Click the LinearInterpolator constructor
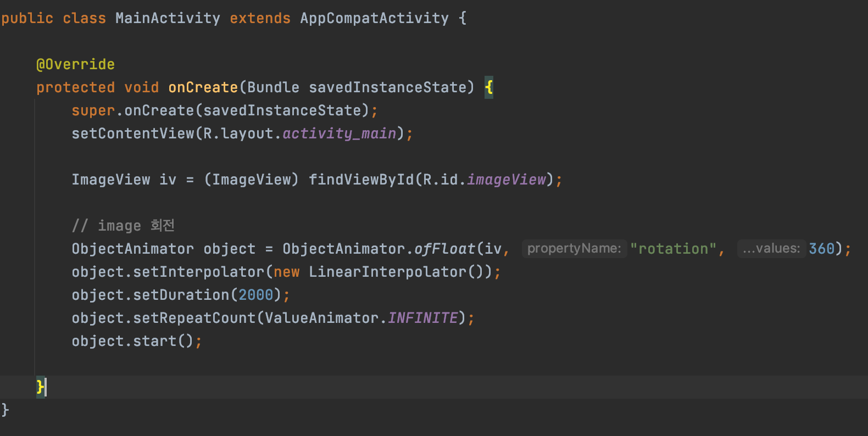The width and height of the screenshot is (868, 436). pos(387,272)
